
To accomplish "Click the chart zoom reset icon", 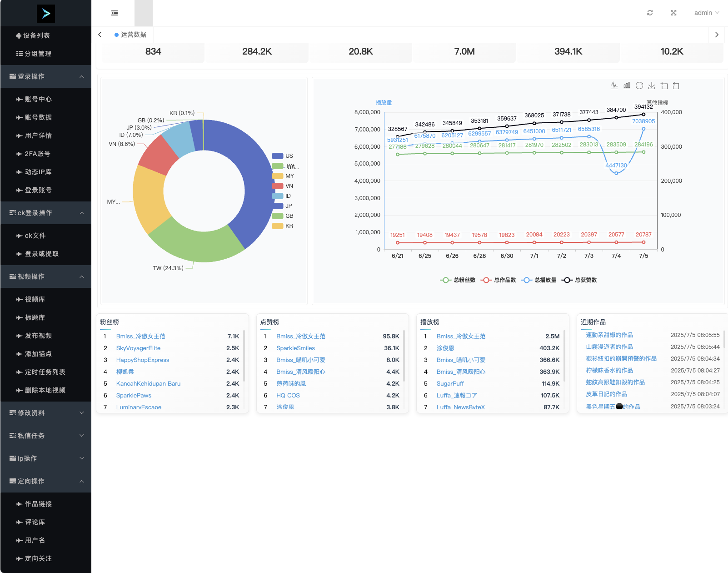I will point(676,85).
